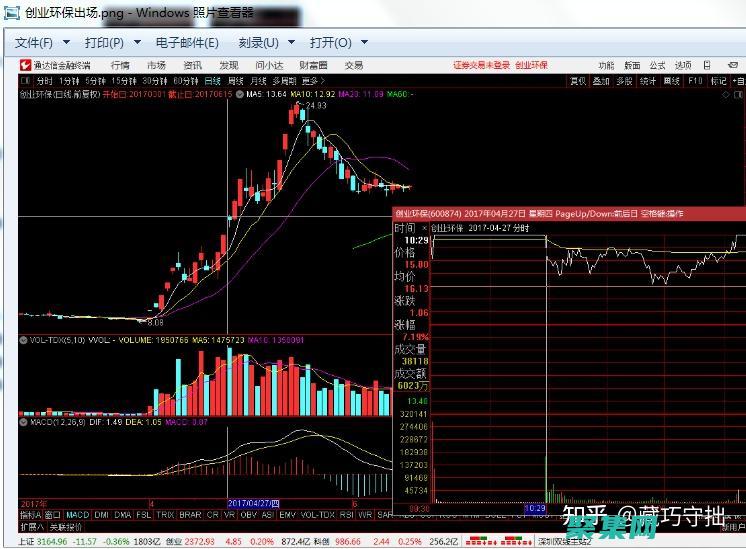Toggle the 叠加 overlay button
This screenshot has height=549, width=746.
tap(601, 81)
